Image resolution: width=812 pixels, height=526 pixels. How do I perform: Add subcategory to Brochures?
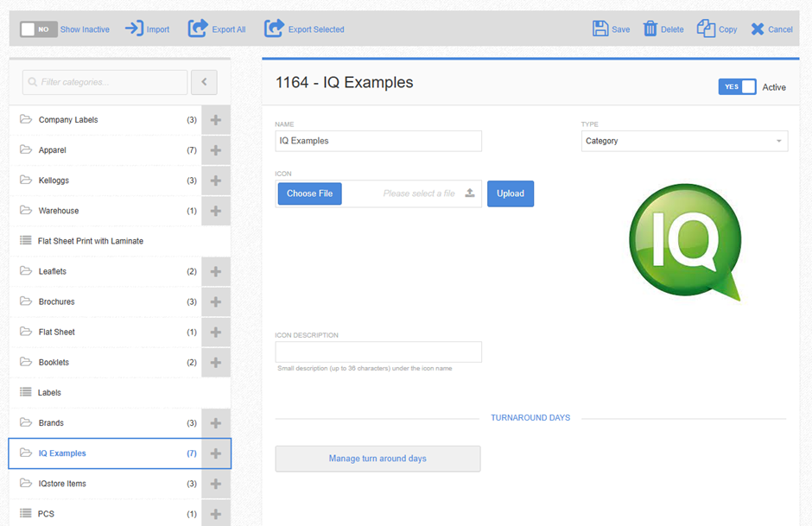pos(216,301)
